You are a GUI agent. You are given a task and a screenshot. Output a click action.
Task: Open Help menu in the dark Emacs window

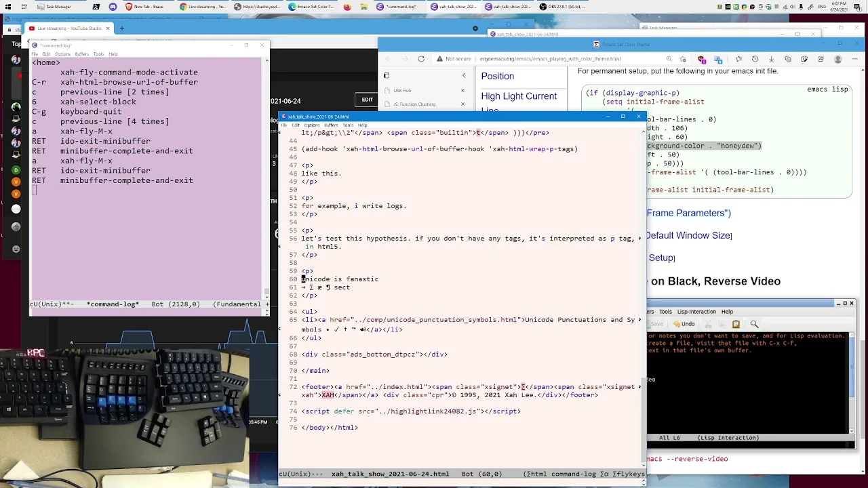[x=727, y=312]
